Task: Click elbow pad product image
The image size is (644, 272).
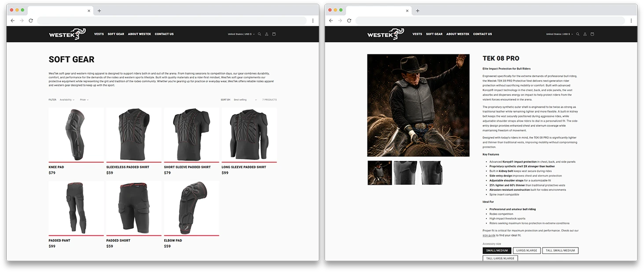Action: point(191,208)
